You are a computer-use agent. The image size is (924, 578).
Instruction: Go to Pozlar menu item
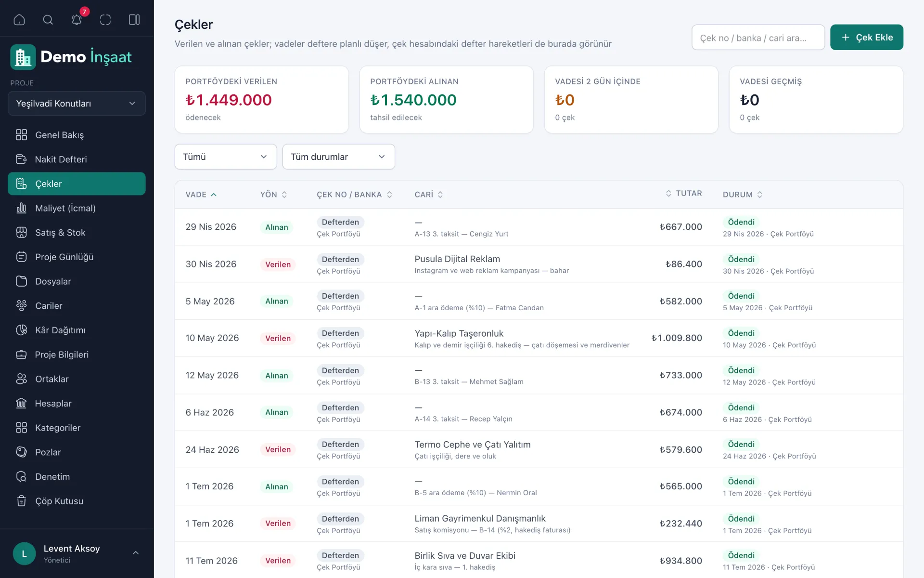pyautogui.click(x=77, y=452)
